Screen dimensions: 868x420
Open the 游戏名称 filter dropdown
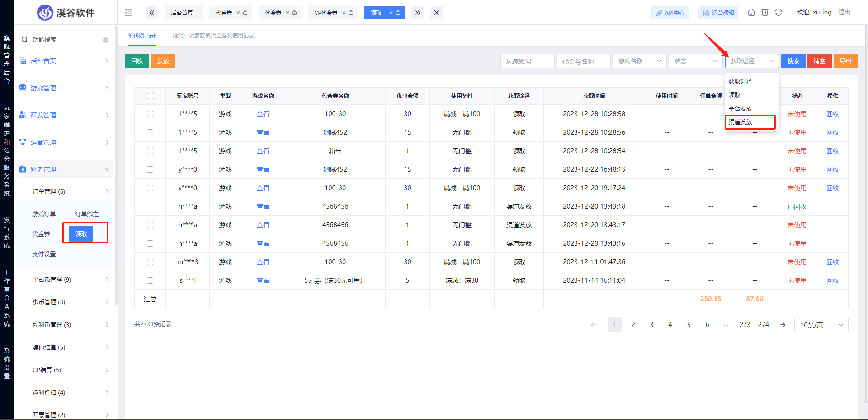[640, 61]
